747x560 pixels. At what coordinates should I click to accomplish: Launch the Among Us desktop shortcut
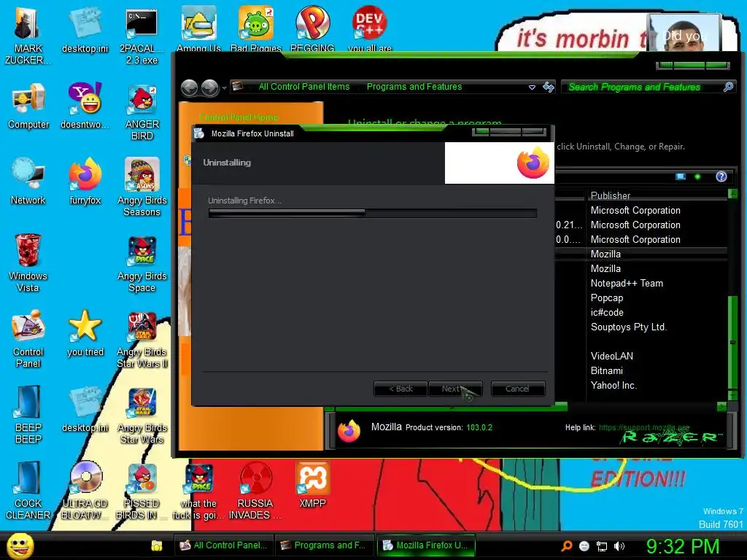(198, 29)
